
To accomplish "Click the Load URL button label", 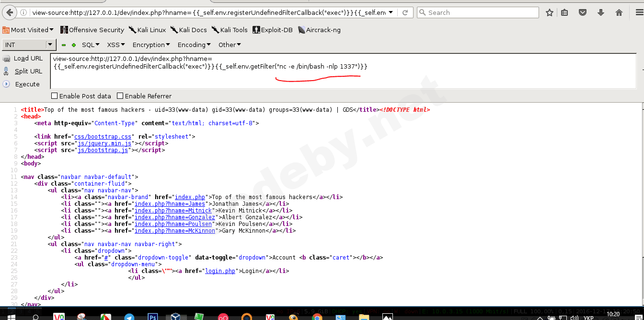I will pyautogui.click(x=28, y=59).
